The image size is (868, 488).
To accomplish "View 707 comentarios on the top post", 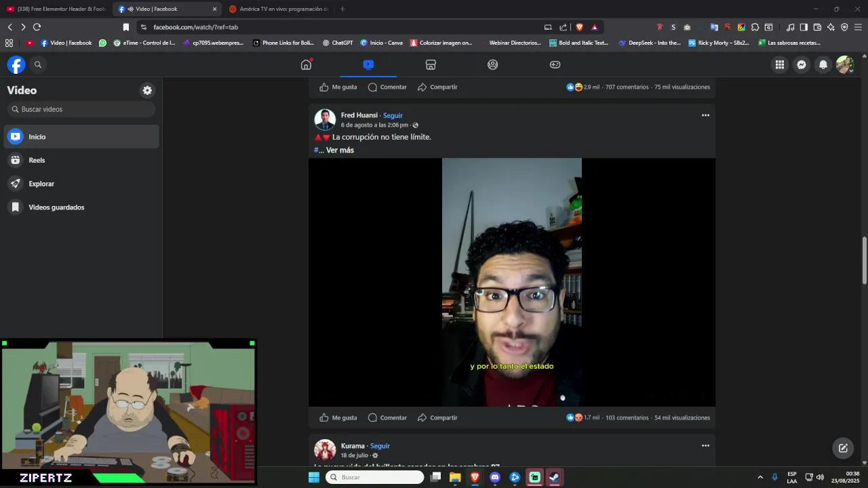I will pos(627,87).
